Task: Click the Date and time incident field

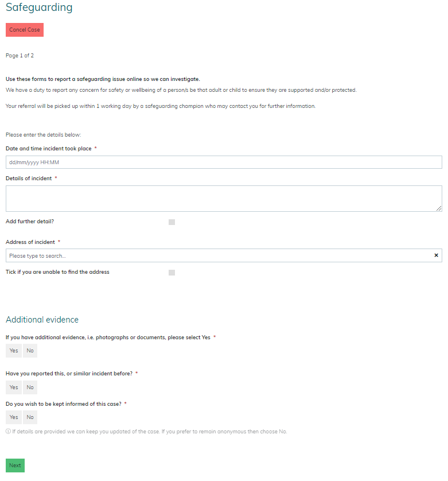Action: pos(224,162)
